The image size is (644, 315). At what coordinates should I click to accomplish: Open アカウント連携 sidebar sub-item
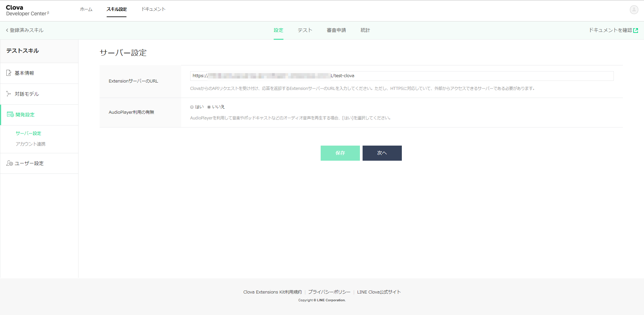point(31,144)
